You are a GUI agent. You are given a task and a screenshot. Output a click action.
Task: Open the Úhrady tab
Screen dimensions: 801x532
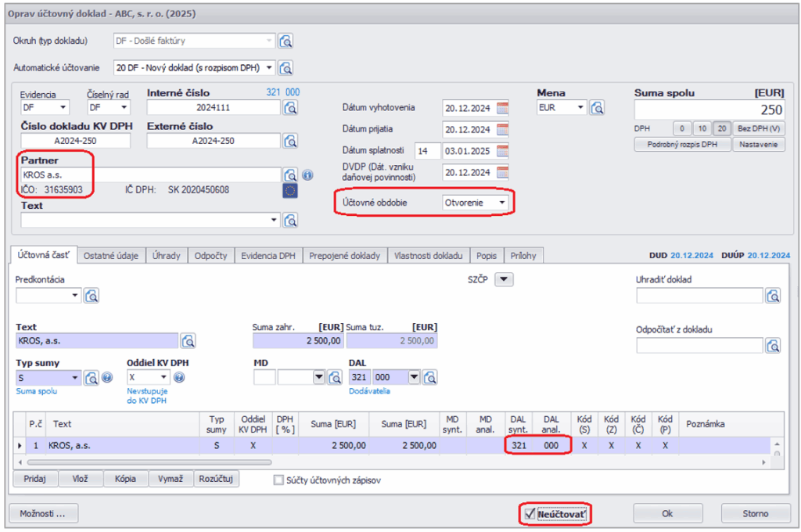(x=167, y=256)
